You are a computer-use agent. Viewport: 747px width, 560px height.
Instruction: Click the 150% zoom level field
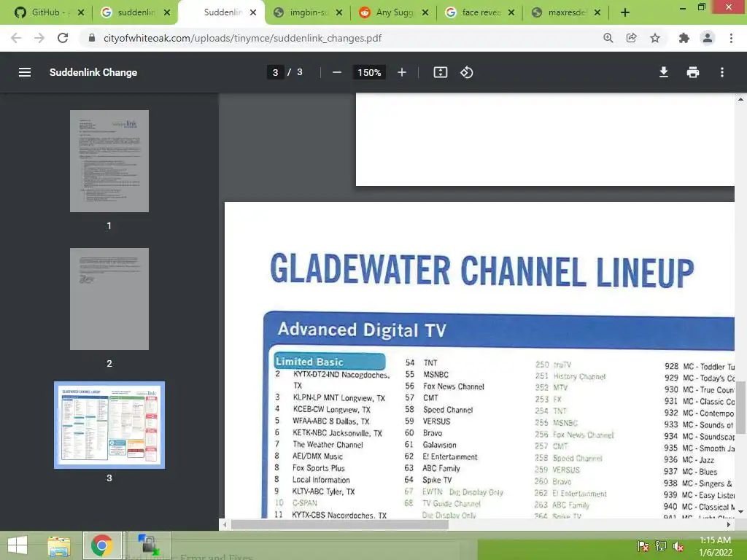(x=369, y=72)
